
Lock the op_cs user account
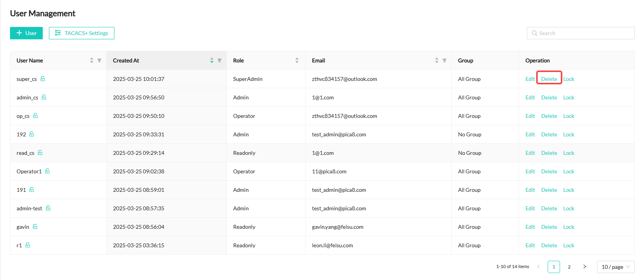569,116
